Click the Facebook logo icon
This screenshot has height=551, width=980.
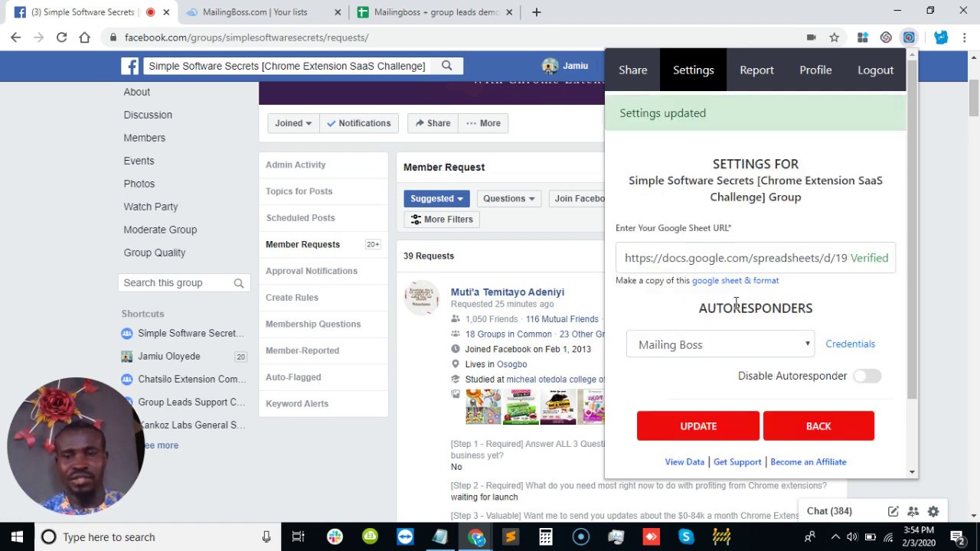click(x=130, y=66)
